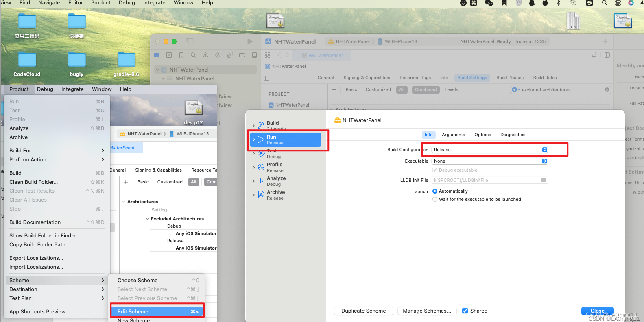Choose Edit Scheme… from Scheme submenu
The image size is (644, 322).
point(157,311)
